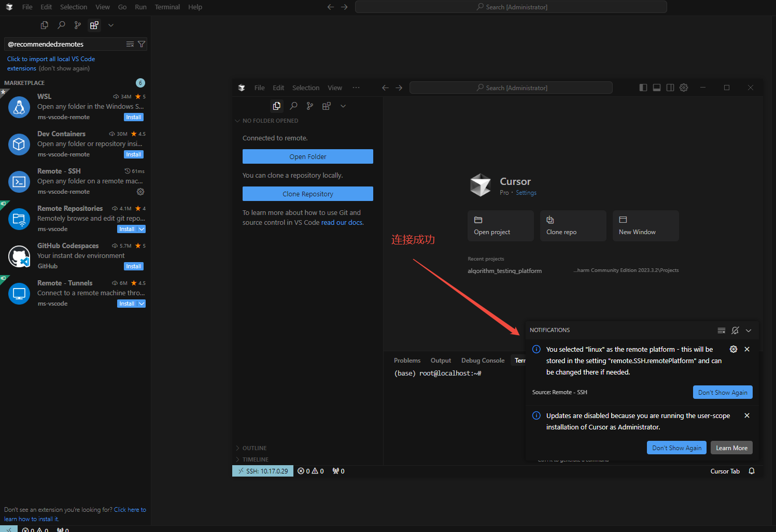Image resolution: width=776 pixels, height=532 pixels.
Task: Open Explorer icon in back window sidebar
Action: coord(45,25)
